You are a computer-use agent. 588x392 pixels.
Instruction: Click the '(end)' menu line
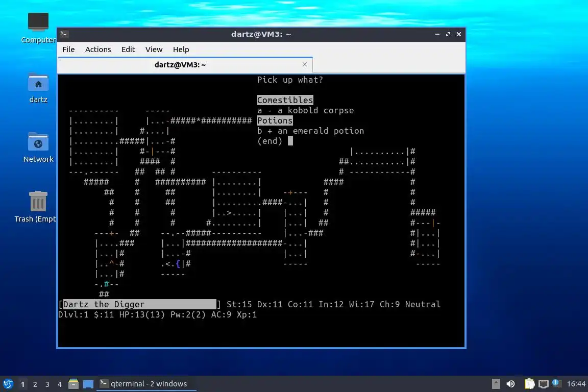tap(269, 141)
